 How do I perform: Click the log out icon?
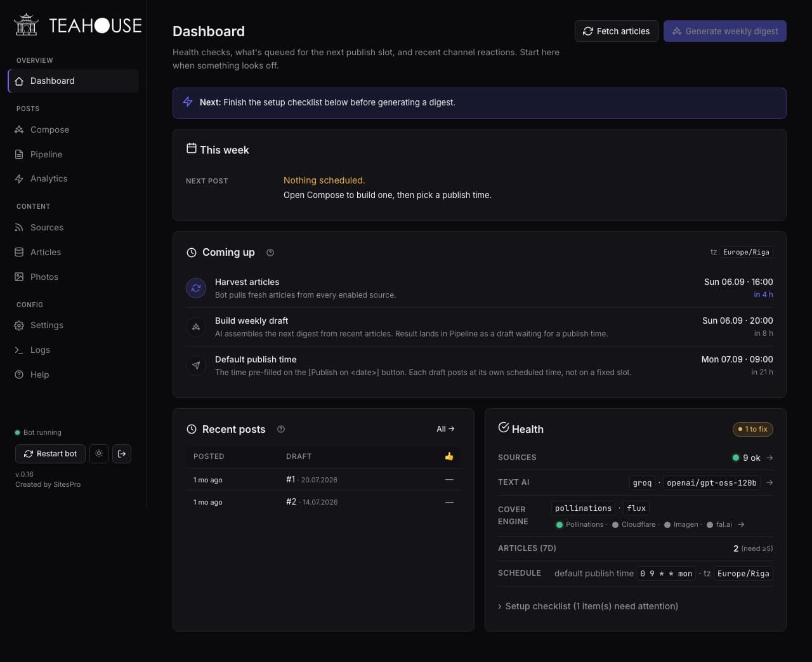[x=122, y=454]
